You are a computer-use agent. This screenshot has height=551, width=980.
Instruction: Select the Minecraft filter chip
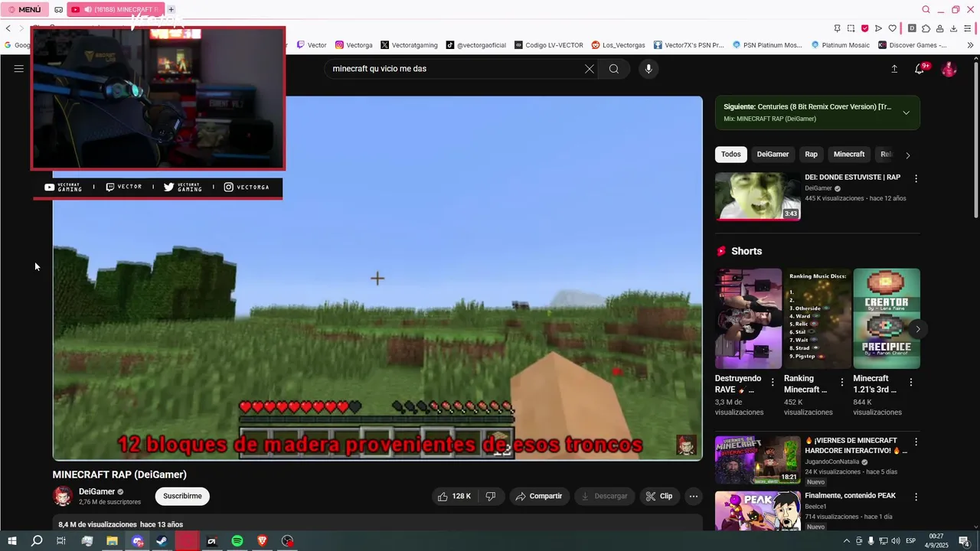click(x=849, y=155)
